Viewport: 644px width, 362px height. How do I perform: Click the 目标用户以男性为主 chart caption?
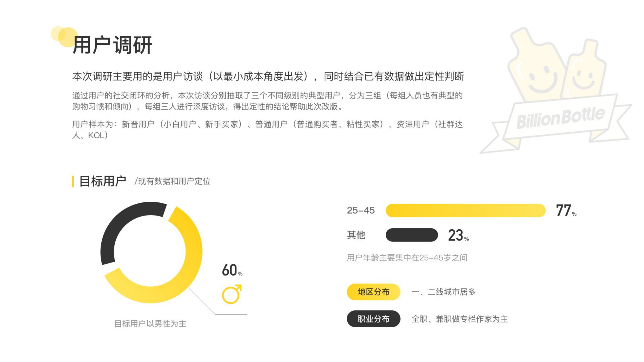150,323
